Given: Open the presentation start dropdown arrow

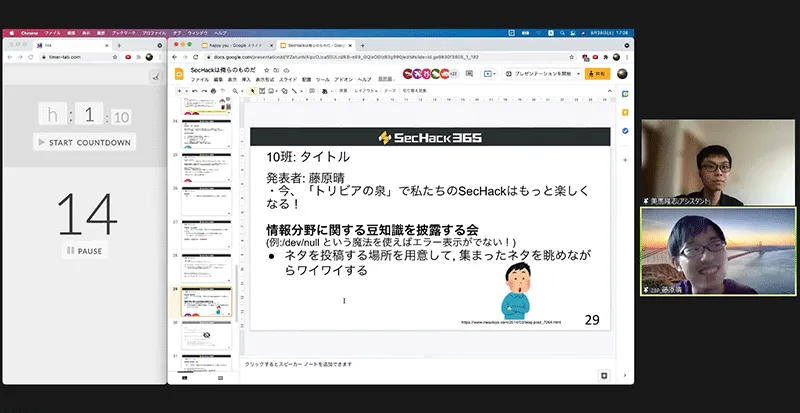Looking at the screenshot, I should [x=577, y=74].
